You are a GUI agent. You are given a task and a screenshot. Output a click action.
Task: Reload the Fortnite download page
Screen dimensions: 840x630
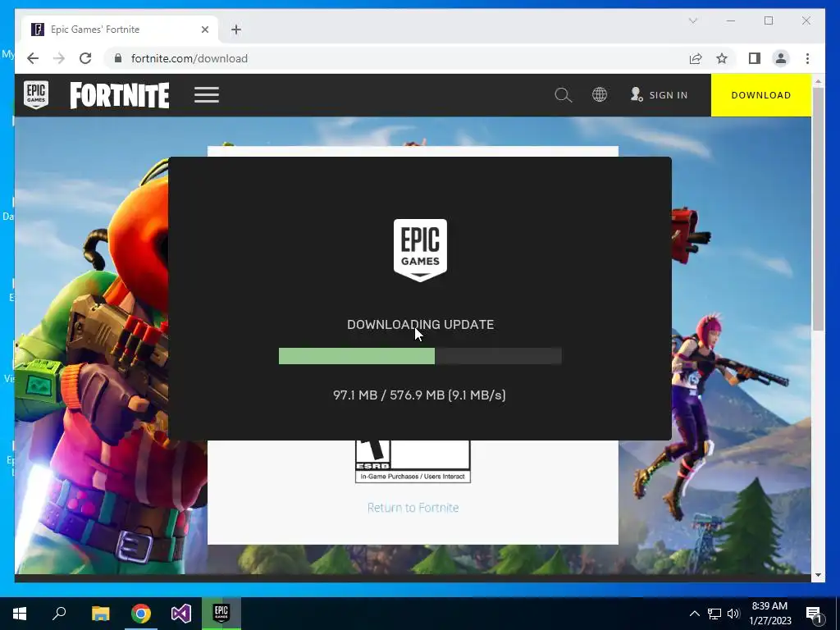point(85,58)
